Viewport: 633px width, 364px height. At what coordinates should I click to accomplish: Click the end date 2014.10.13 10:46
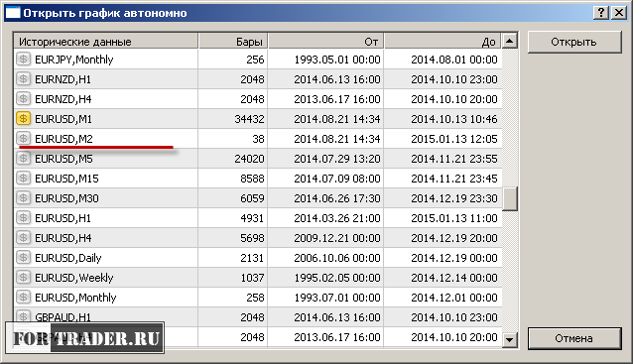[x=454, y=119]
